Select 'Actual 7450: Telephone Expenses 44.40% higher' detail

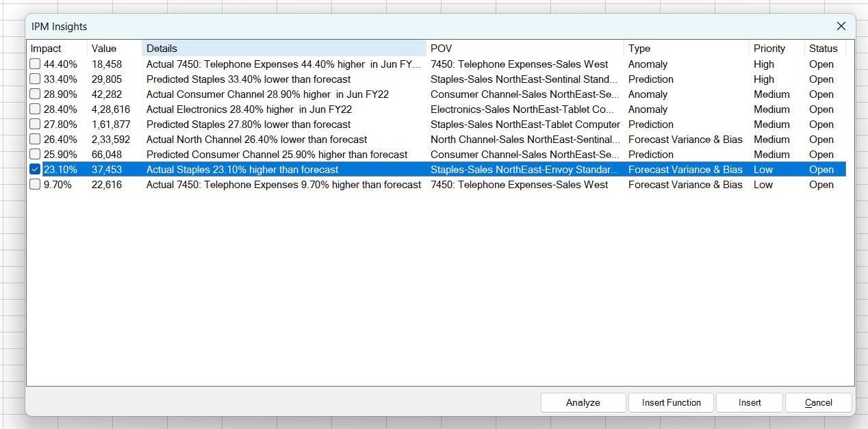[283, 64]
